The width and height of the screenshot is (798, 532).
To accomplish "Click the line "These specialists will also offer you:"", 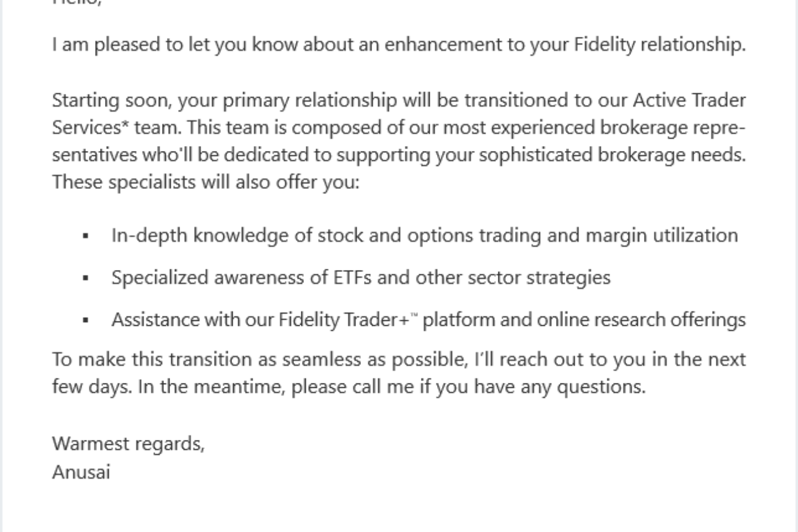I will click(205, 182).
